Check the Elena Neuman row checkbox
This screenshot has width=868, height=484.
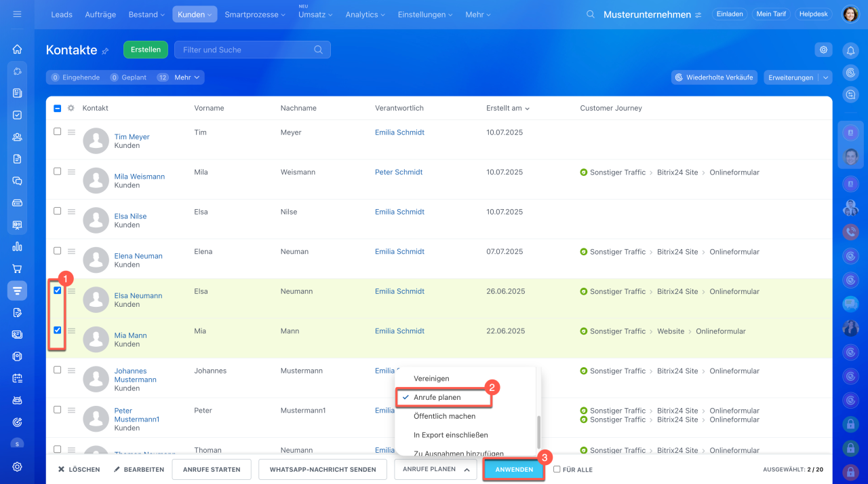click(57, 250)
